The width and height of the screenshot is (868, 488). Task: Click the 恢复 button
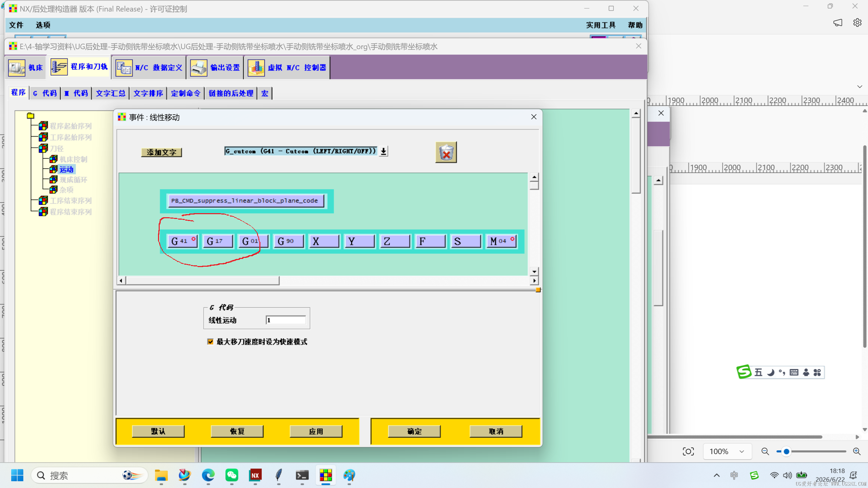point(237,431)
